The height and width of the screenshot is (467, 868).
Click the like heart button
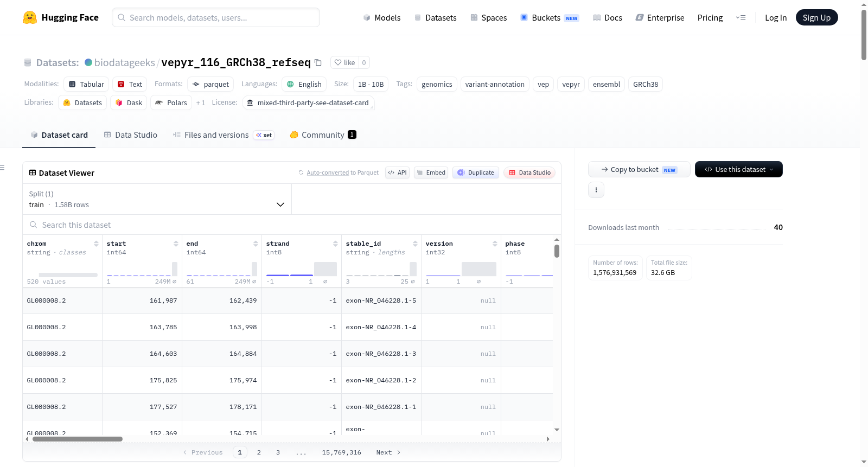(344, 62)
